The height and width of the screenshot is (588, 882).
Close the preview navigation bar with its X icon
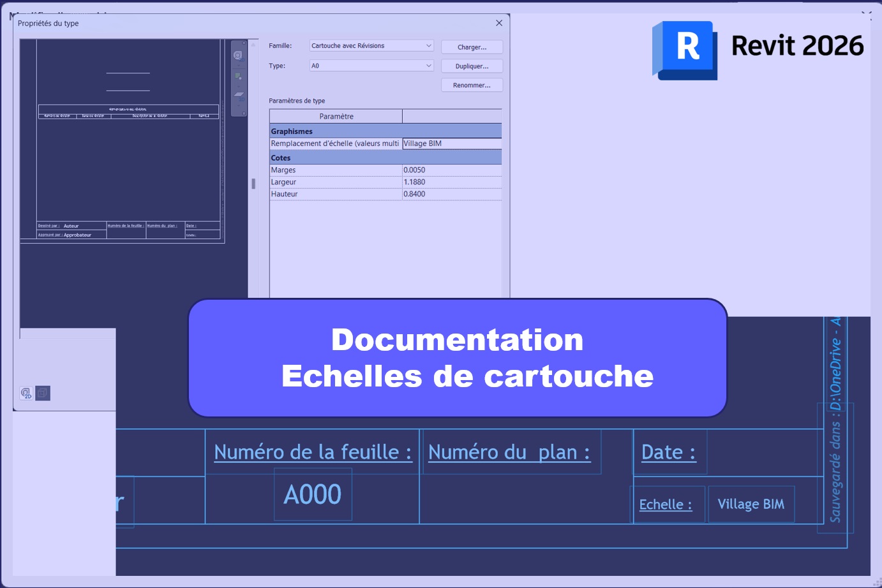(244, 43)
